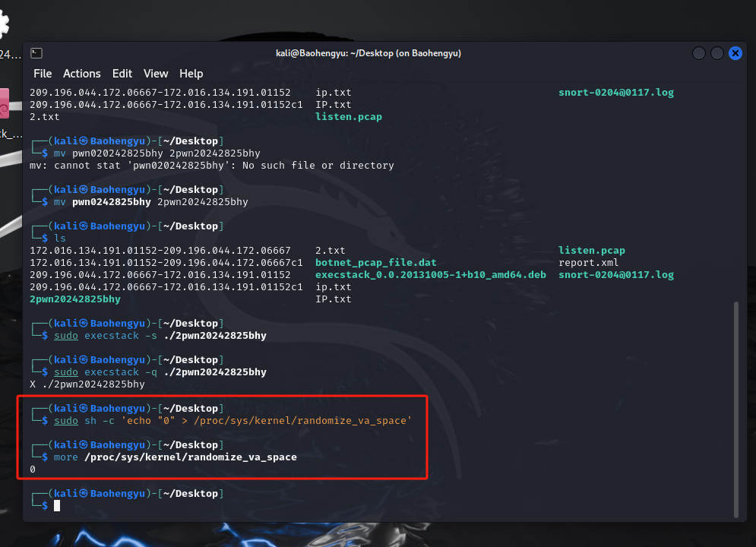Screen dimensions: 756x547
Task: Click 'botnet_pcap_file.dat' in the listing
Action: click(375, 263)
